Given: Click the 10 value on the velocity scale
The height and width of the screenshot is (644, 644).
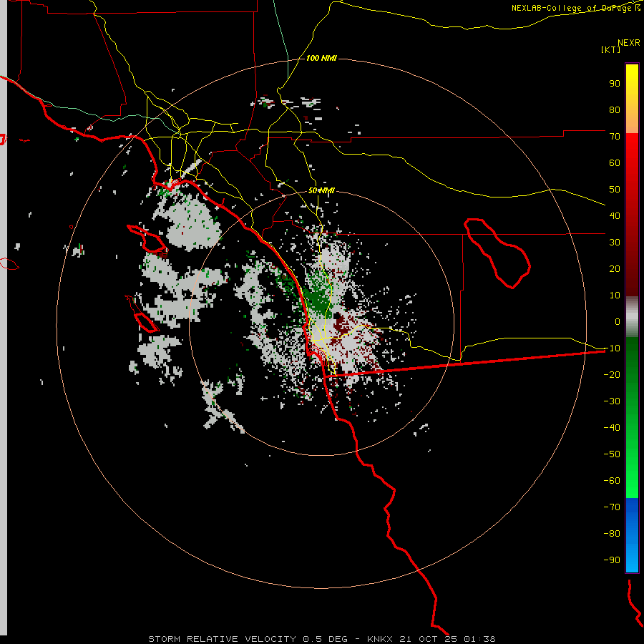Looking at the screenshot, I should click(x=615, y=296).
